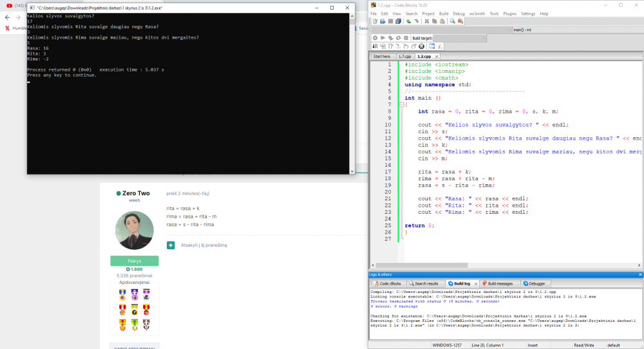Close the 1.2.cpp editor tab

click(x=437, y=57)
